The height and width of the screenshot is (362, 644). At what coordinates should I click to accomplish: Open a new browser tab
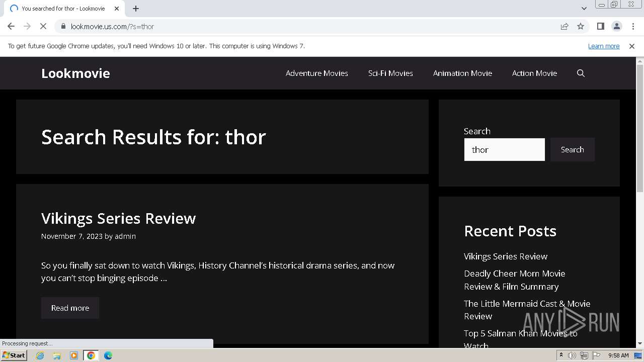(136, 9)
